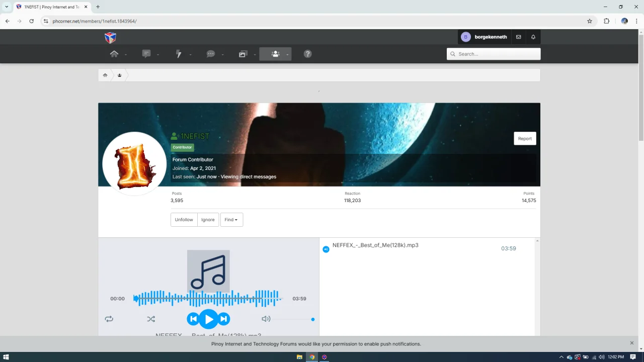Click the Reaction count 118,203

pos(352,201)
